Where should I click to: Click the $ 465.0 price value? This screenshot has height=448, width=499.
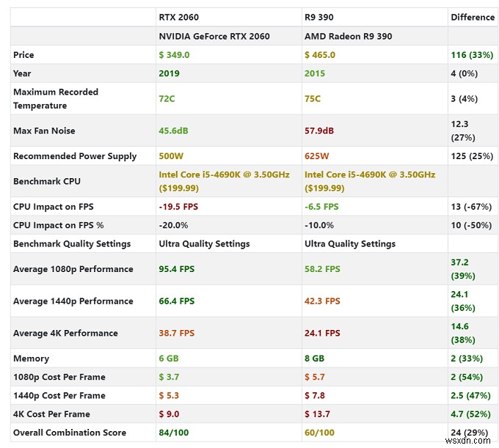coord(320,55)
